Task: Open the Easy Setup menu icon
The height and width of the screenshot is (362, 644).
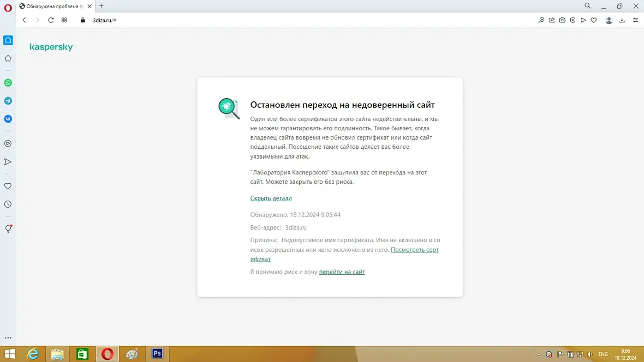Action: [x=635, y=20]
